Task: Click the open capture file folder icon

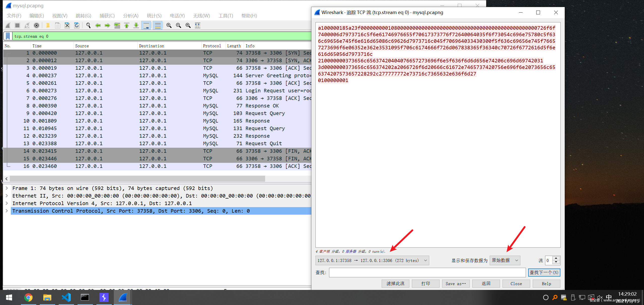Action: tap(48, 25)
